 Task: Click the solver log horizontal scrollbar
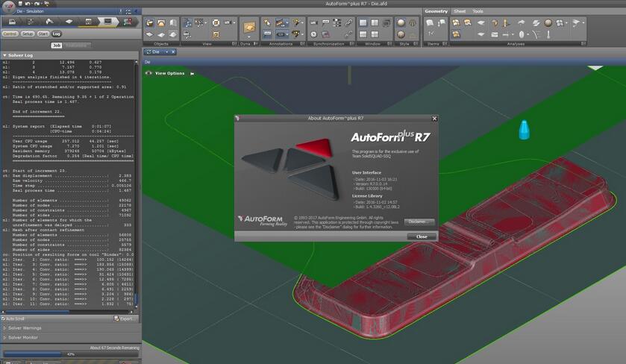click(x=68, y=312)
